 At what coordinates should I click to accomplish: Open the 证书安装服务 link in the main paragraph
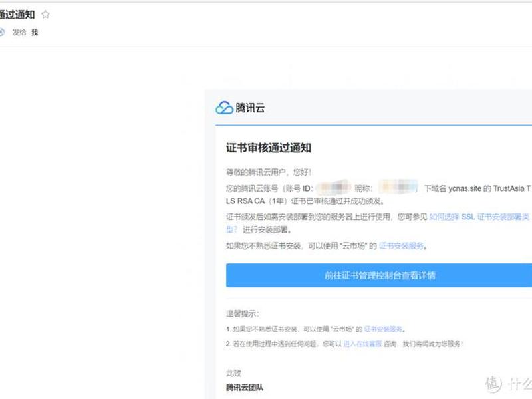[x=402, y=245]
